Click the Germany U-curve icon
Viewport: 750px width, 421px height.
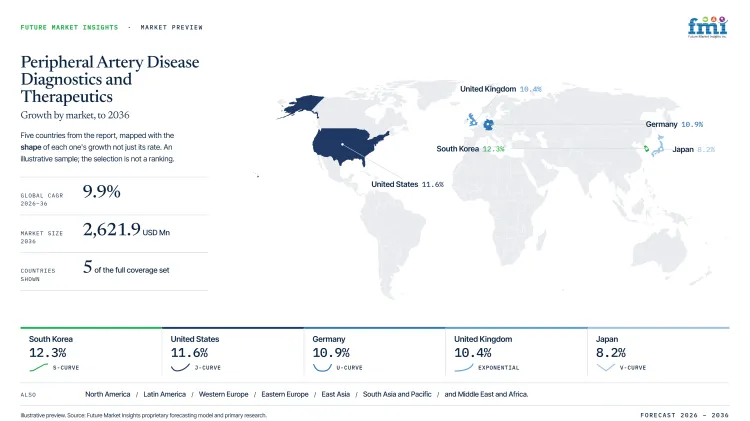[x=322, y=367]
